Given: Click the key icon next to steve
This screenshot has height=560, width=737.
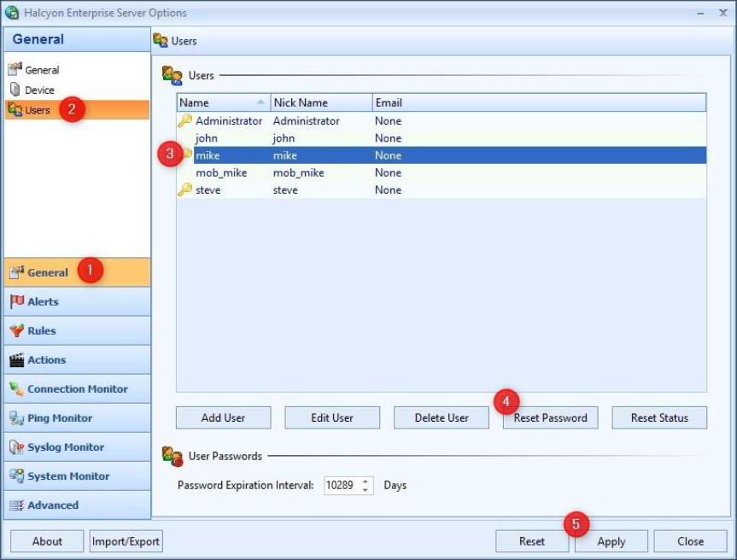Looking at the screenshot, I should point(185,190).
